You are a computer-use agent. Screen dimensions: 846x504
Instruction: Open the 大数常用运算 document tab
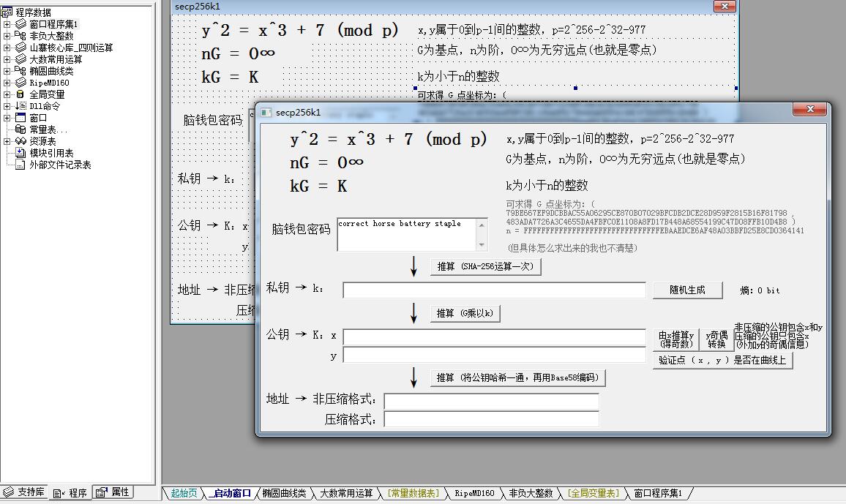346,493
